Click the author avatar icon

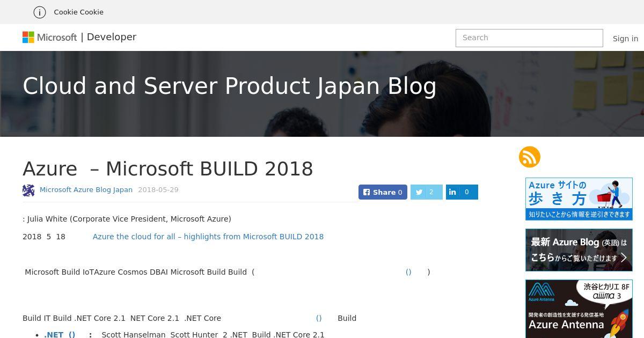[28, 190]
